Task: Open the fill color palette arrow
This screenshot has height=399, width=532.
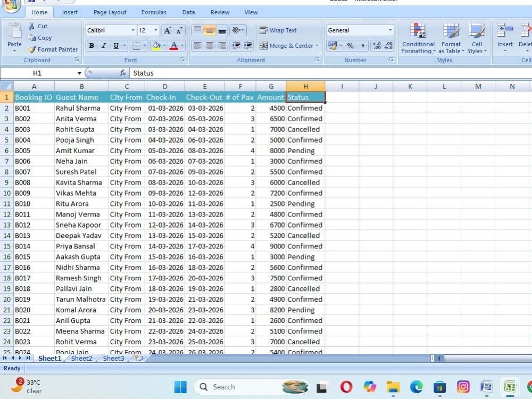Action: [164, 45]
